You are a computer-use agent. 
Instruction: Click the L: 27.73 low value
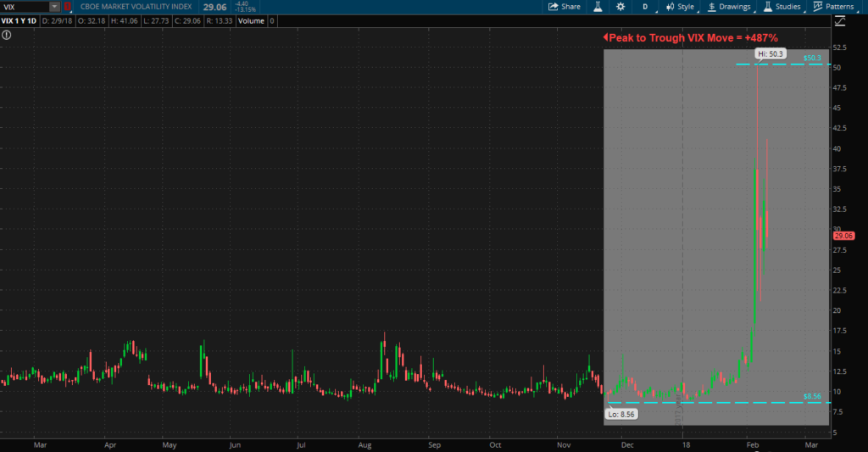point(156,21)
